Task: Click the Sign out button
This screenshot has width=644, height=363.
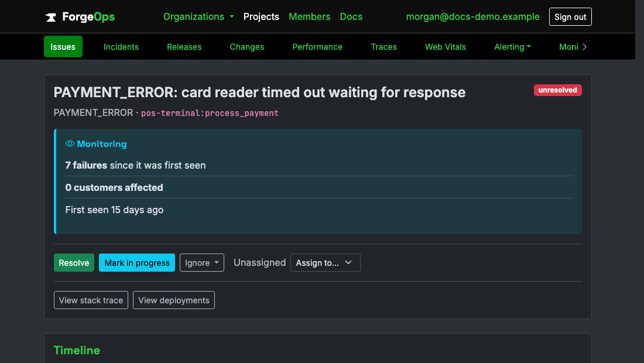Action: 570,17
